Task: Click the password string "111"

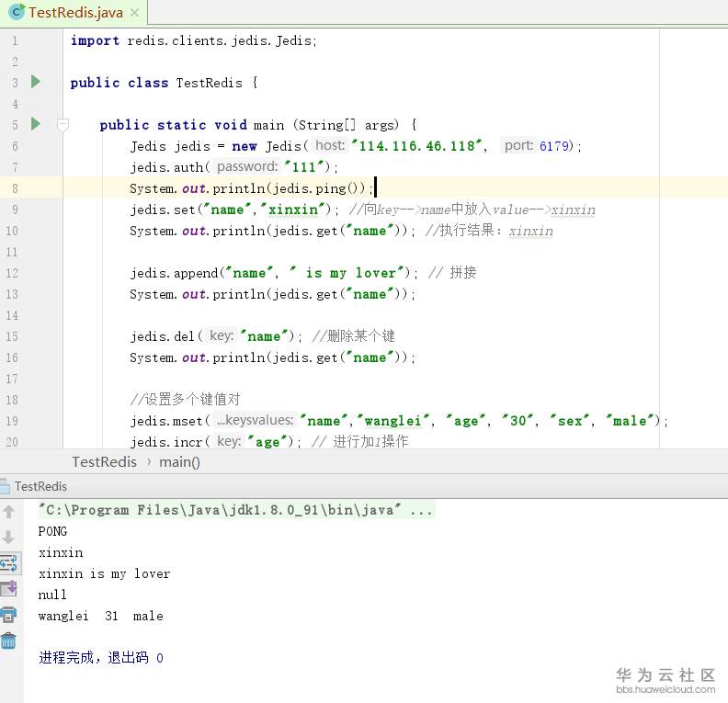Action: (304, 167)
